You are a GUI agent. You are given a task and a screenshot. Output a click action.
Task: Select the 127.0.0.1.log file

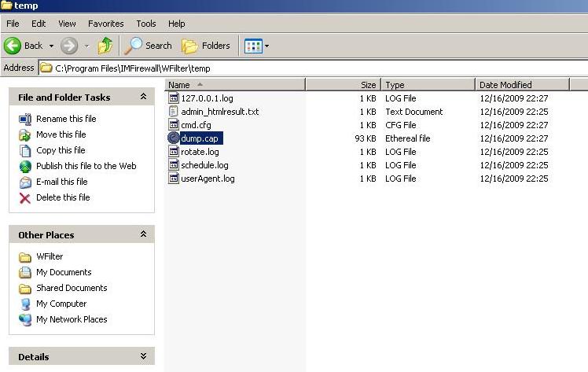click(207, 98)
